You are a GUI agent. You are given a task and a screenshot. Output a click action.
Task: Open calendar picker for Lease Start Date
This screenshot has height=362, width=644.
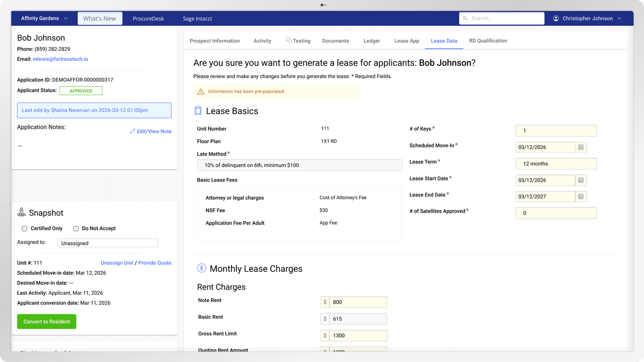(581, 180)
